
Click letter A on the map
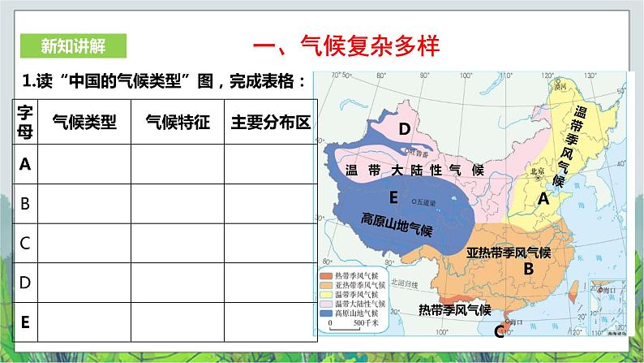[x=544, y=197]
